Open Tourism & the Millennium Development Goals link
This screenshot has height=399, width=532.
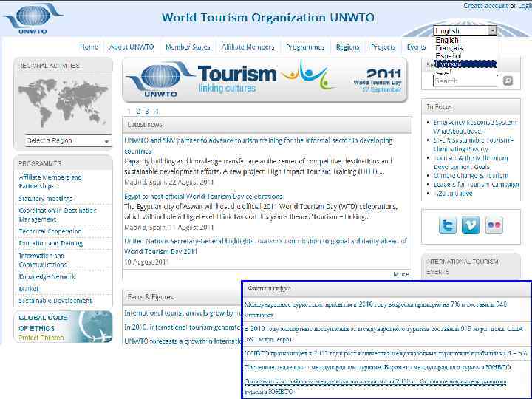coord(471,162)
